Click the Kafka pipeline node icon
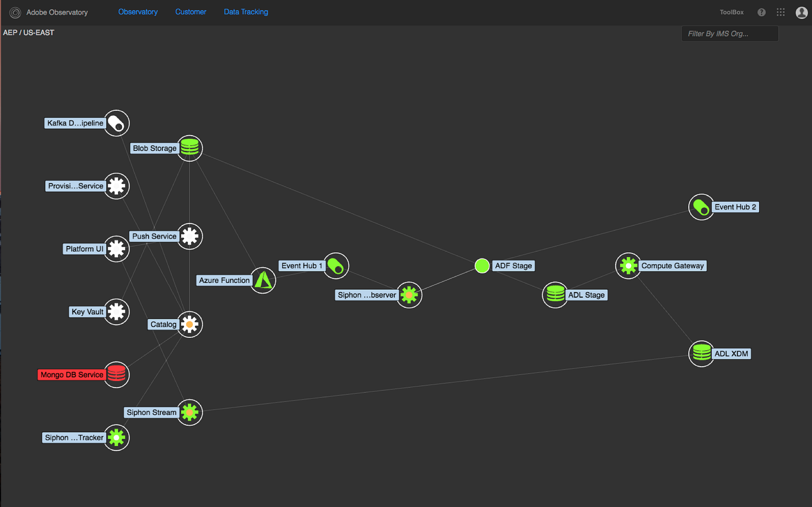The height and width of the screenshot is (507, 812). (117, 123)
